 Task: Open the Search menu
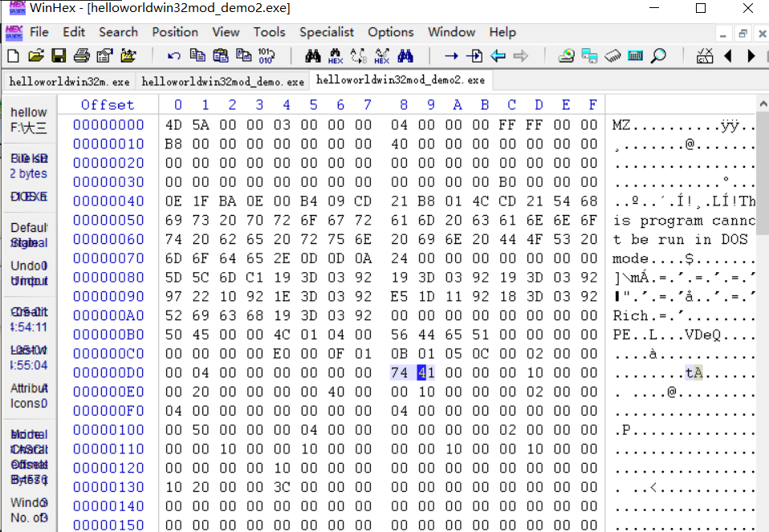(118, 32)
